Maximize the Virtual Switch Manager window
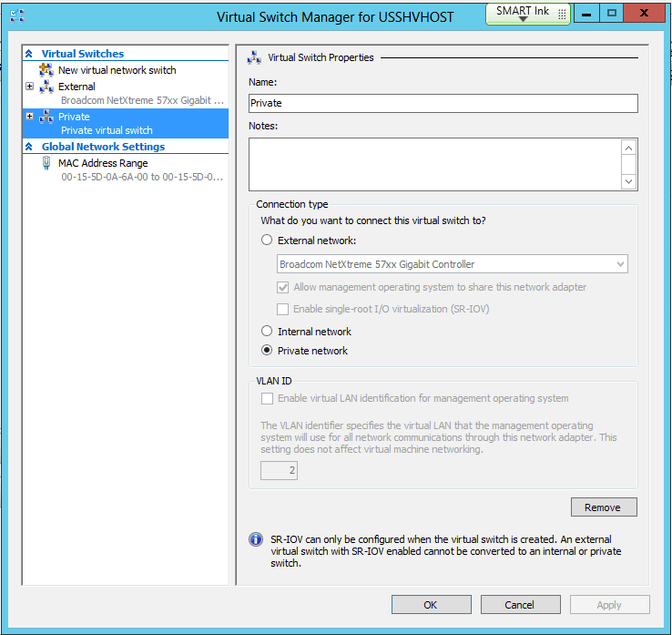This screenshot has width=672, height=635. pyautogui.click(x=612, y=14)
